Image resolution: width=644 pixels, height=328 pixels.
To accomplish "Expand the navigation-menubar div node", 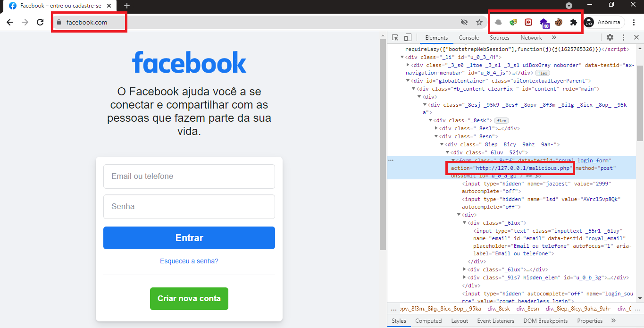I will click(408, 65).
